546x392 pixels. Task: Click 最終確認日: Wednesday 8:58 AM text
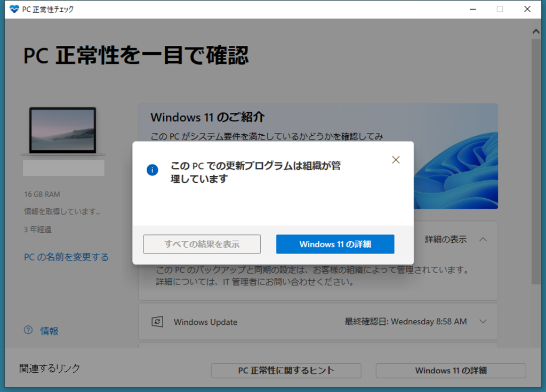406,321
